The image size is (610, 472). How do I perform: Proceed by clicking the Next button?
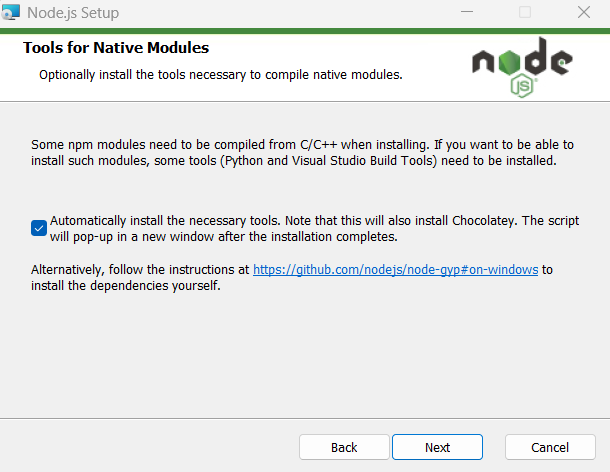[437, 447]
